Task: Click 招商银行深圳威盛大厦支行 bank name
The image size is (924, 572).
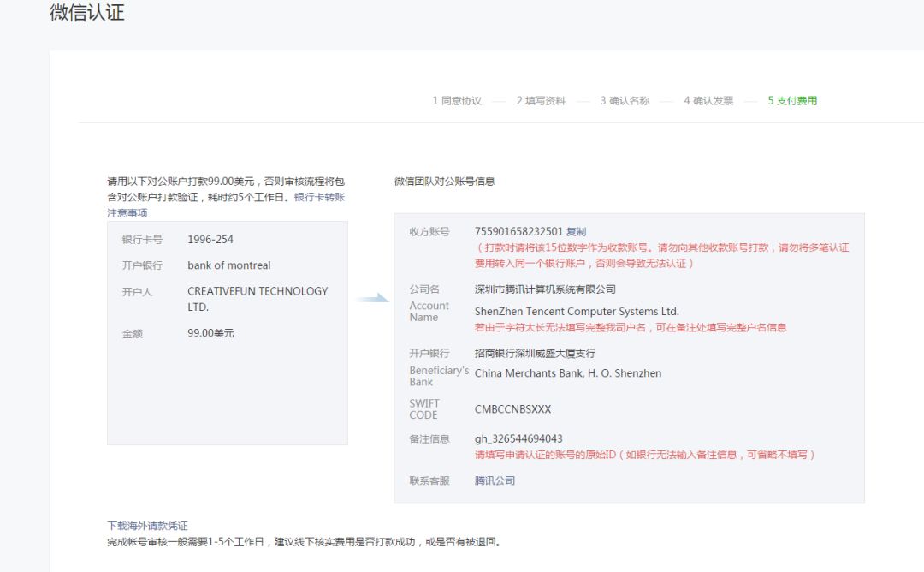Action: click(535, 354)
